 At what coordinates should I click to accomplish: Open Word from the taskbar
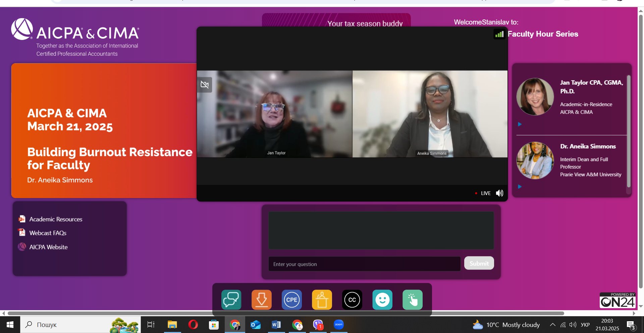(276, 325)
